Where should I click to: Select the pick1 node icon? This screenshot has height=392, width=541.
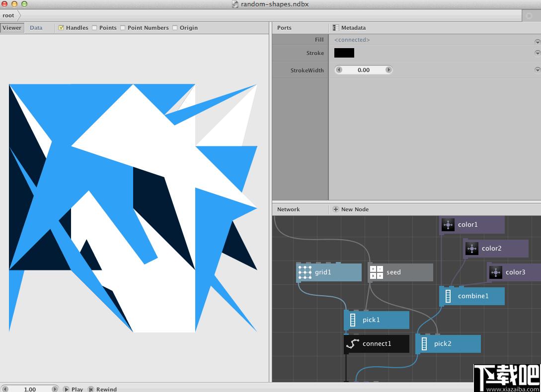(353, 320)
